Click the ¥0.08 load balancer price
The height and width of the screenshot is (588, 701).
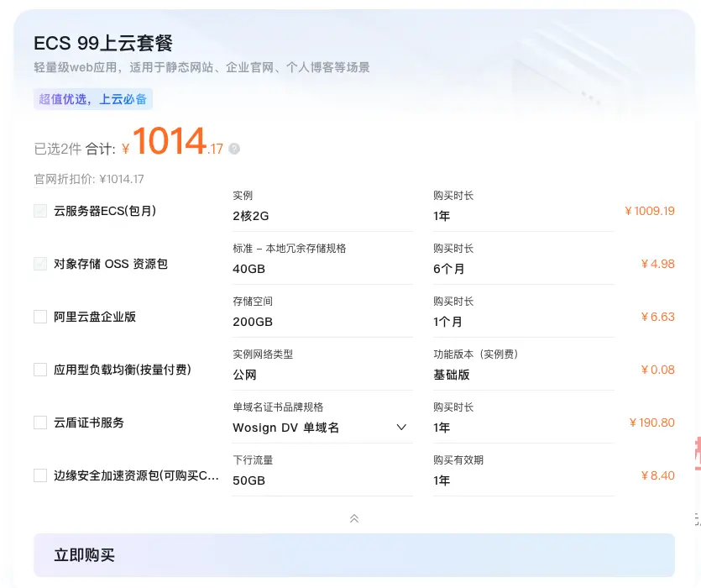(657, 370)
